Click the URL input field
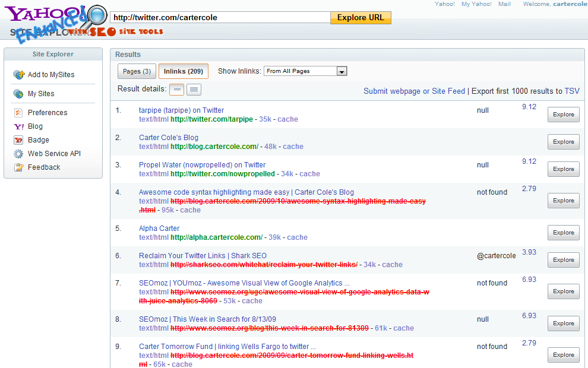This screenshot has height=368, width=588. [x=220, y=17]
